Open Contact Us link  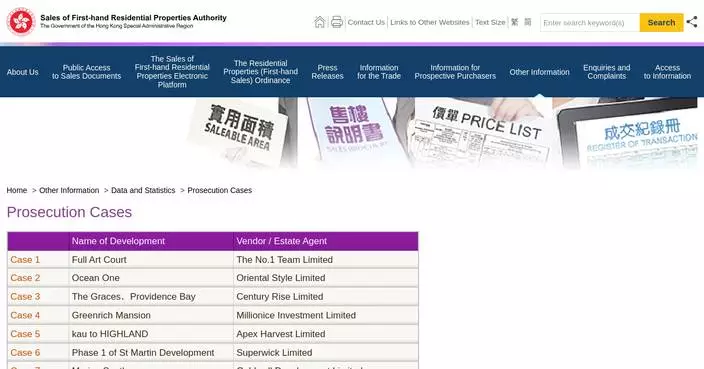coord(366,22)
